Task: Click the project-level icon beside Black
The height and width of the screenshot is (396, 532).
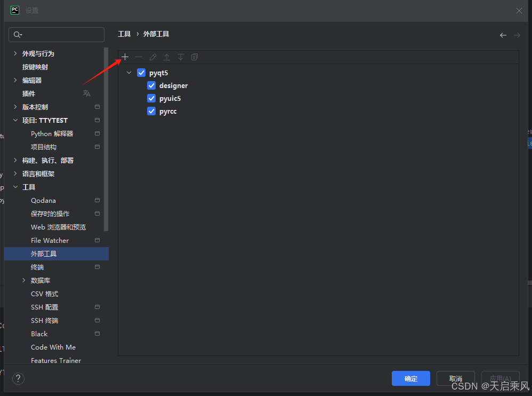Action: [98, 334]
